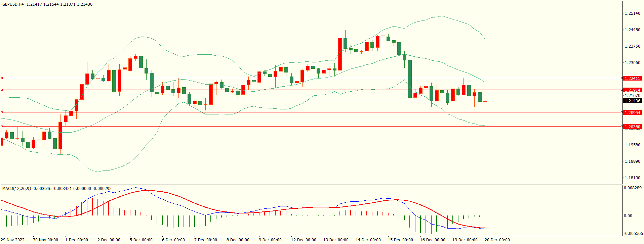This screenshot has width=644, height=244.
Task: Select the red 1.20954 price label
Action: [x=632, y=112]
